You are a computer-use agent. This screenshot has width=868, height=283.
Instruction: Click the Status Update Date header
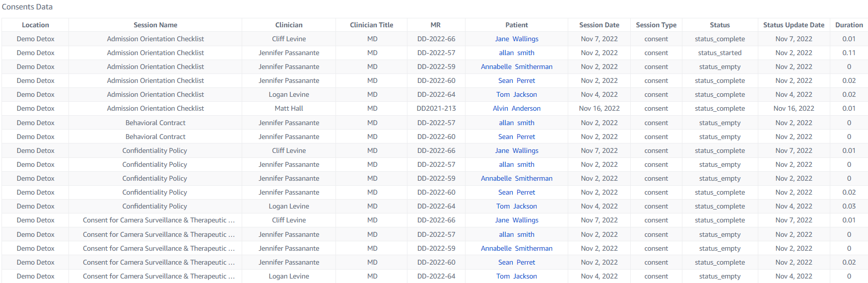click(794, 25)
